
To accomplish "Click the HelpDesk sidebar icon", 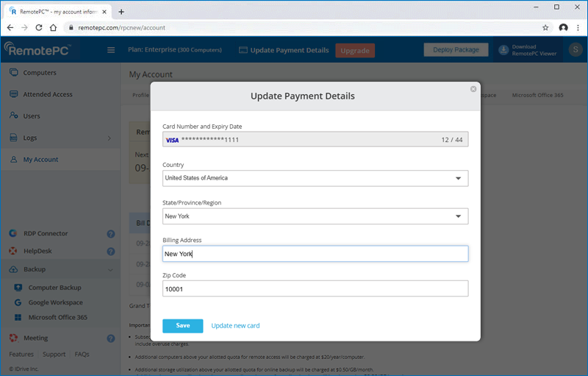I will coord(14,251).
